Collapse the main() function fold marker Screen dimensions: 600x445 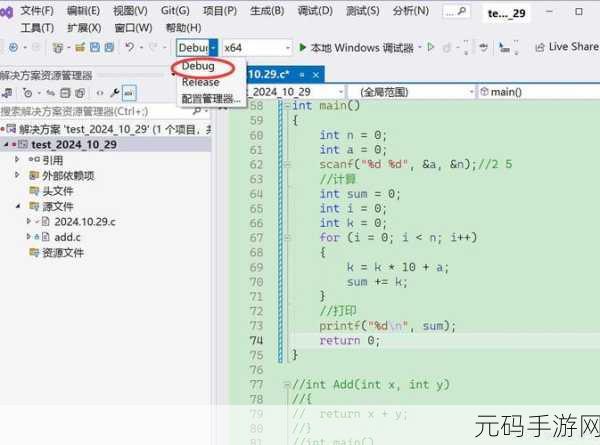pos(288,105)
